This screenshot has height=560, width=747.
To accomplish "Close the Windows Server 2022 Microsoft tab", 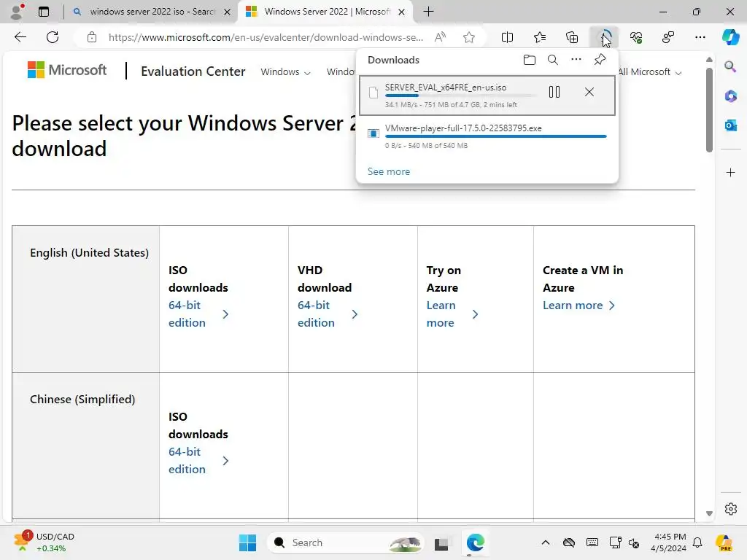I will (402, 12).
